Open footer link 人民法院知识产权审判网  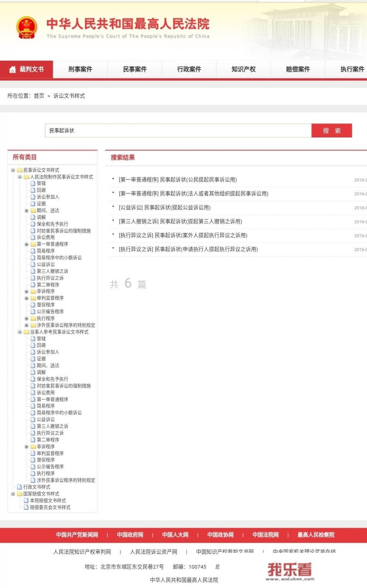(x=82, y=552)
